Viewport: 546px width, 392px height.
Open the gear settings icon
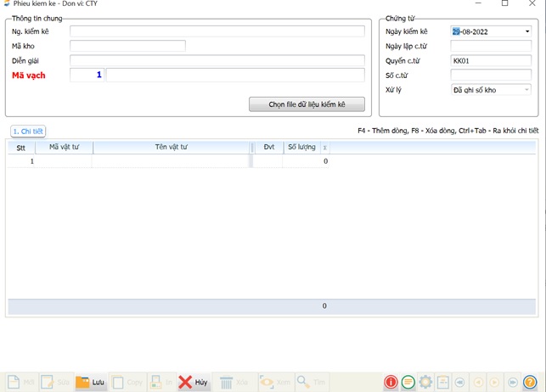(x=425, y=383)
